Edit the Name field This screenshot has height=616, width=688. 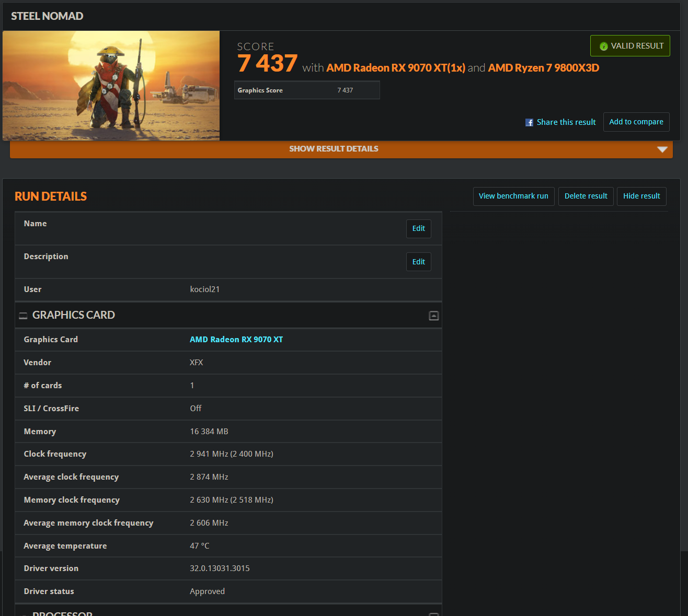click(x=418, y=228)
